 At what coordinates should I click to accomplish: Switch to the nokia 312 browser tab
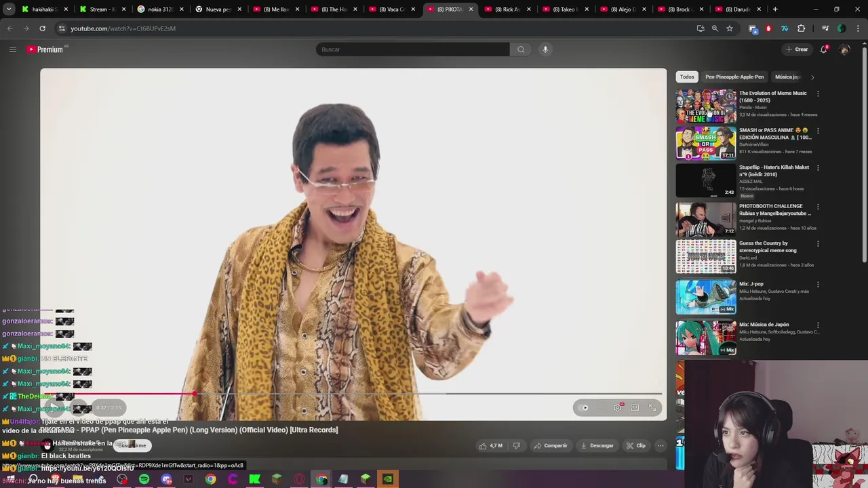[160, 9]
